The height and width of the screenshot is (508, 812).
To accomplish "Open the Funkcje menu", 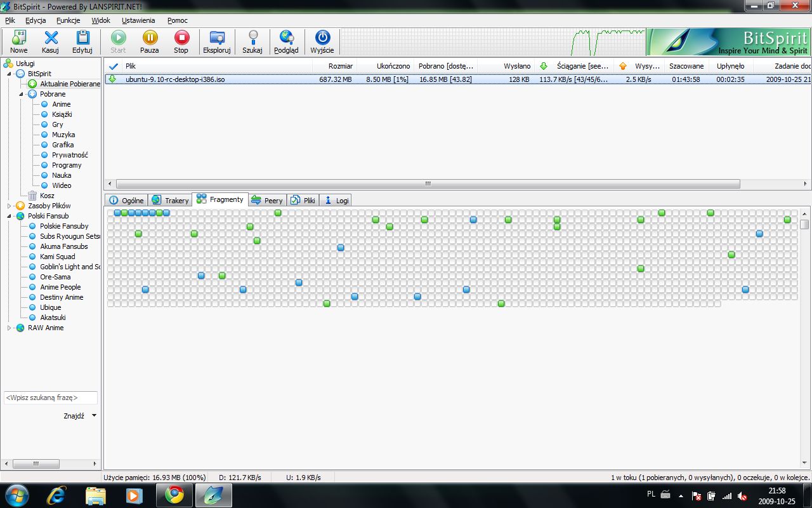I will (x=69, y=20).
